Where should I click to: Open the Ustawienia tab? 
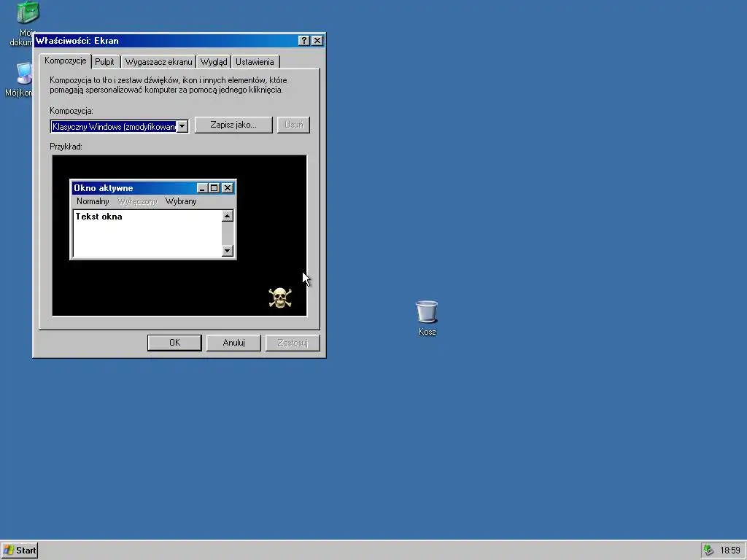(x=255, y=62)
